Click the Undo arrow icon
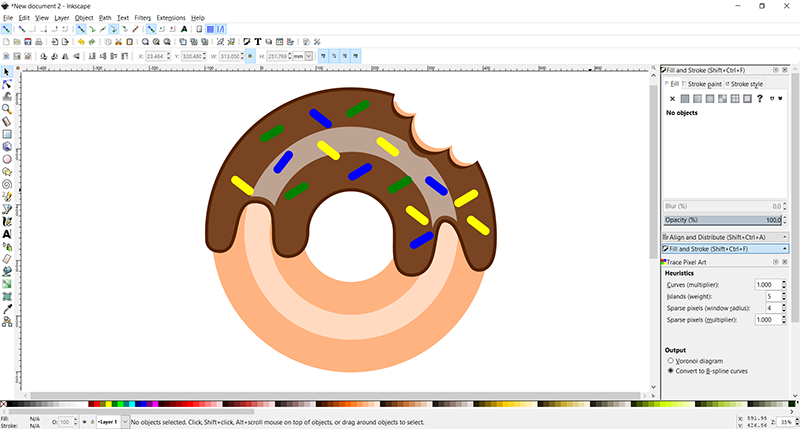The image size is (800, 429). click(81, 42)
